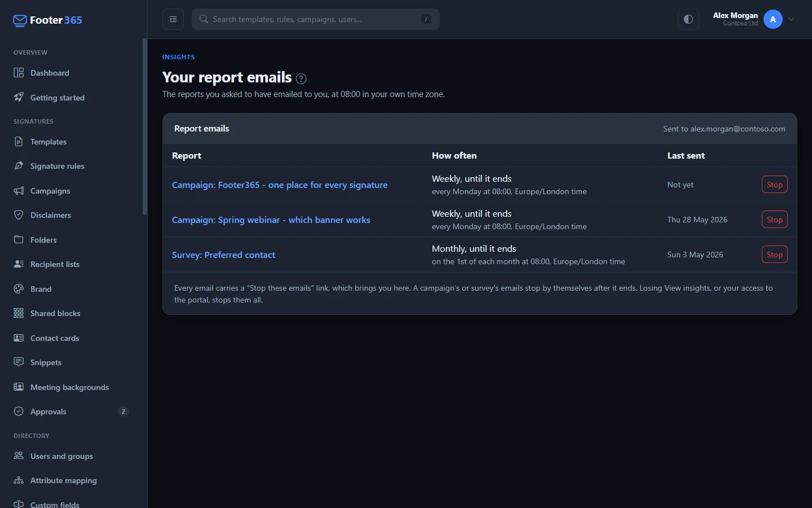Click 'Sent to alex.morgan@contoso.com' text
This screenshot has width=812, height=508.
click(x=724, y=129)
